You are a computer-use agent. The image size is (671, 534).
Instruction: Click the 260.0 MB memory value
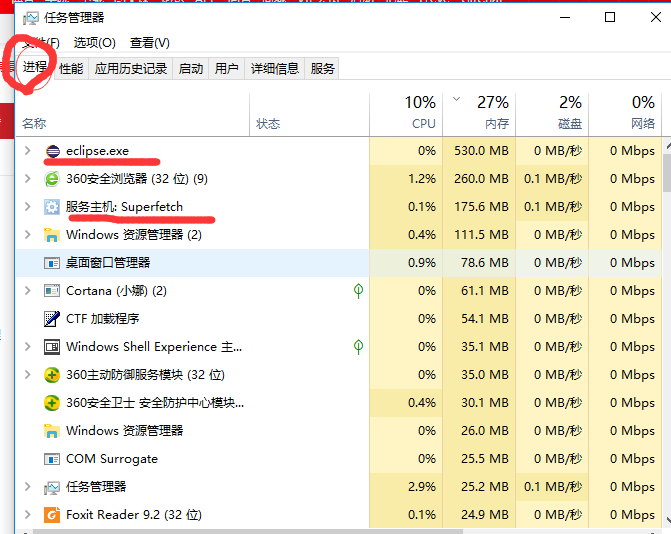[481, 178]
